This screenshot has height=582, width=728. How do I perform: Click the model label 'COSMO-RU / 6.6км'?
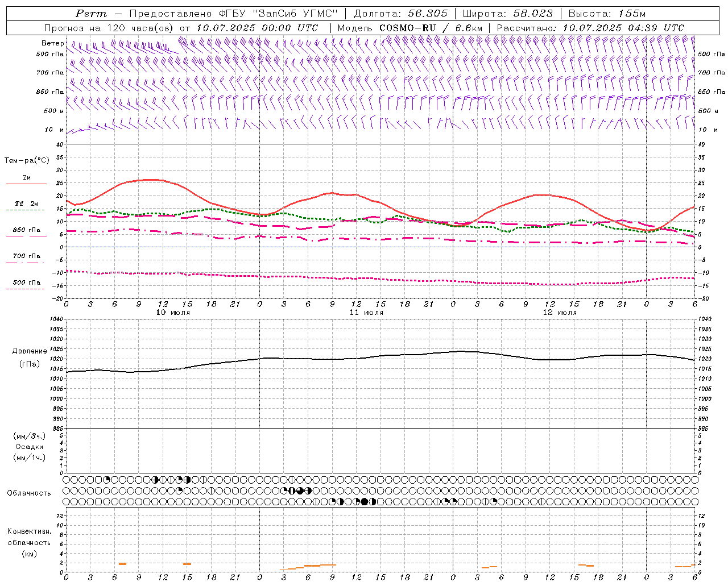(x=431, y=28)
